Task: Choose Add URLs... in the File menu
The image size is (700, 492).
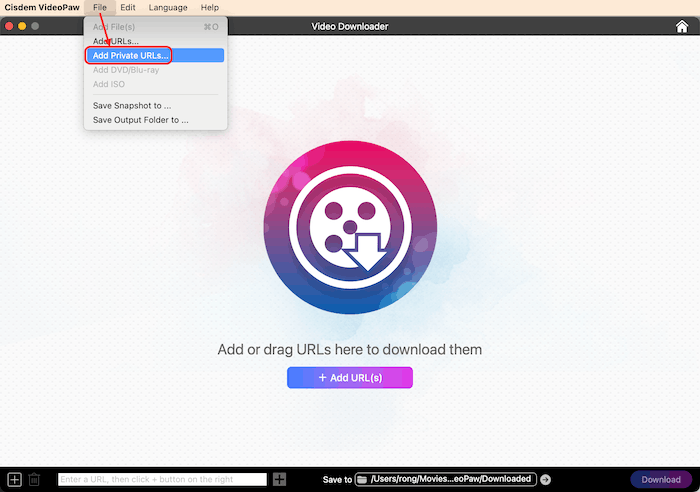Action: click(x=116, y=41)
